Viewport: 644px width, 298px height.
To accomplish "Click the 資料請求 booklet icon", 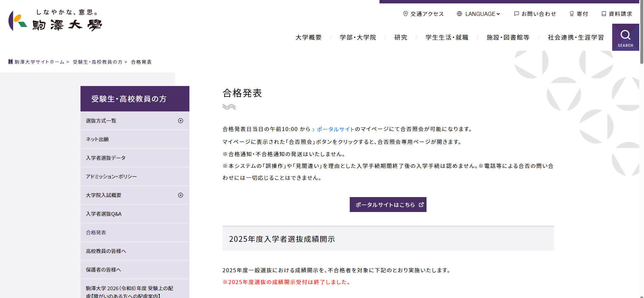I will (604, 14).
